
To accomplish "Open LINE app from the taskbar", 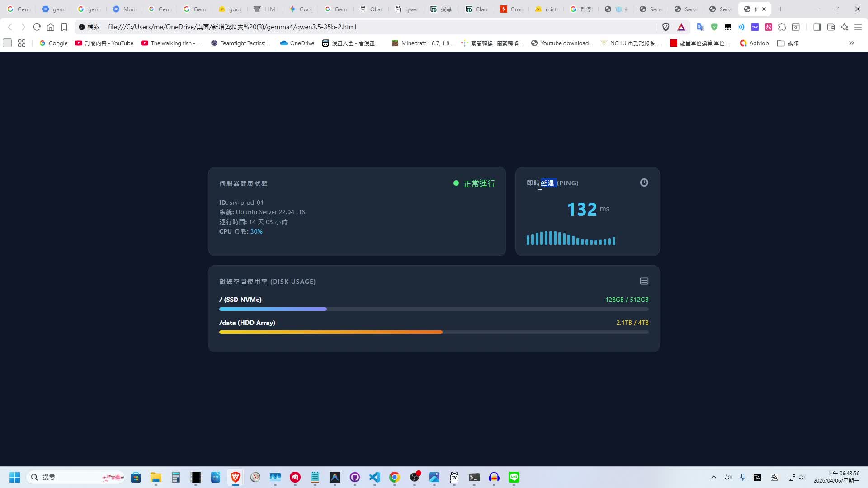I will (514, 477).
